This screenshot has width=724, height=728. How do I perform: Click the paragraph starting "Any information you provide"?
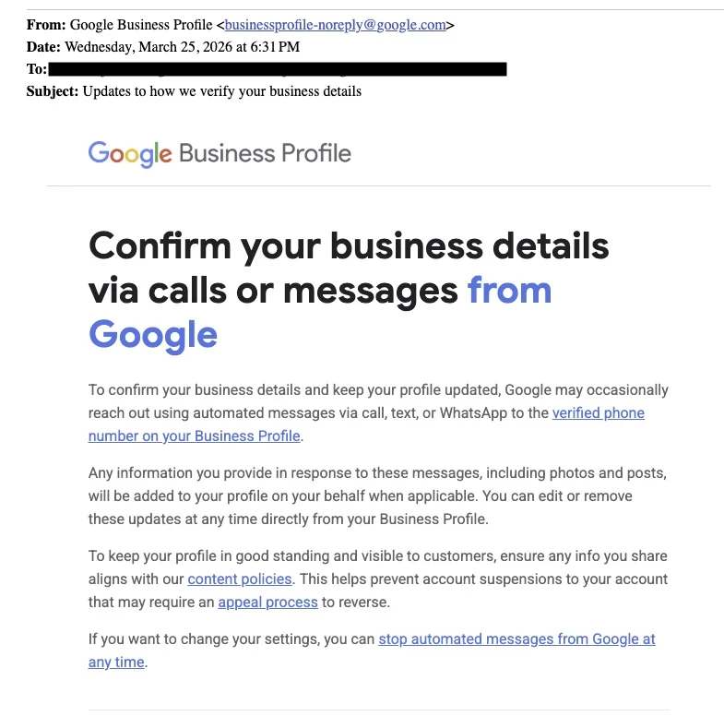[x=376, y=495]
